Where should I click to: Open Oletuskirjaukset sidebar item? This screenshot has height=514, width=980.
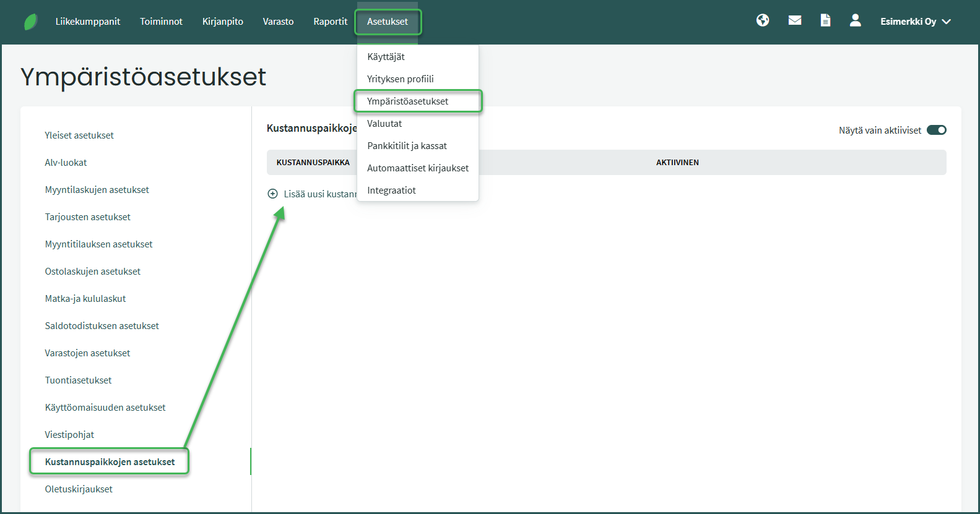click(79, 489)
